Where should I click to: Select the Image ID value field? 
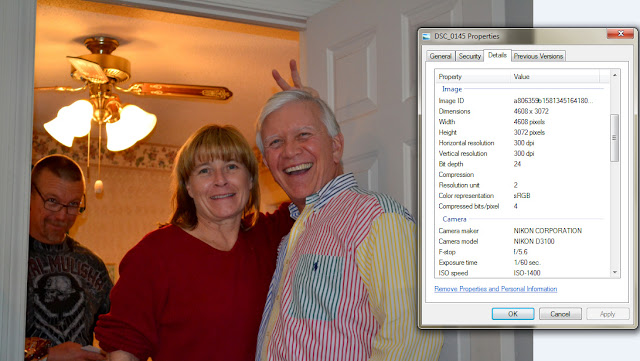coord(553,100)
